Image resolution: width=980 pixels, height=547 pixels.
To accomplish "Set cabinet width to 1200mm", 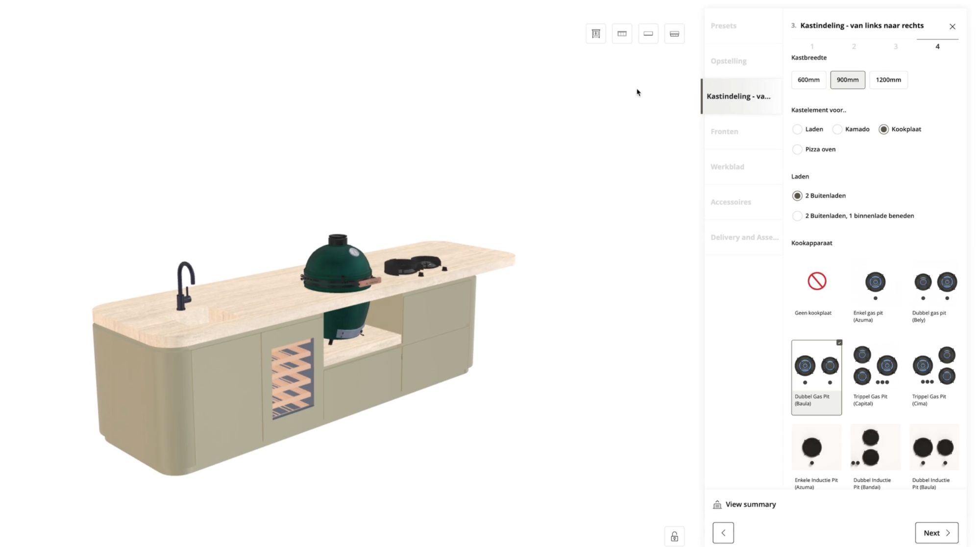I will tap(888, 80).
